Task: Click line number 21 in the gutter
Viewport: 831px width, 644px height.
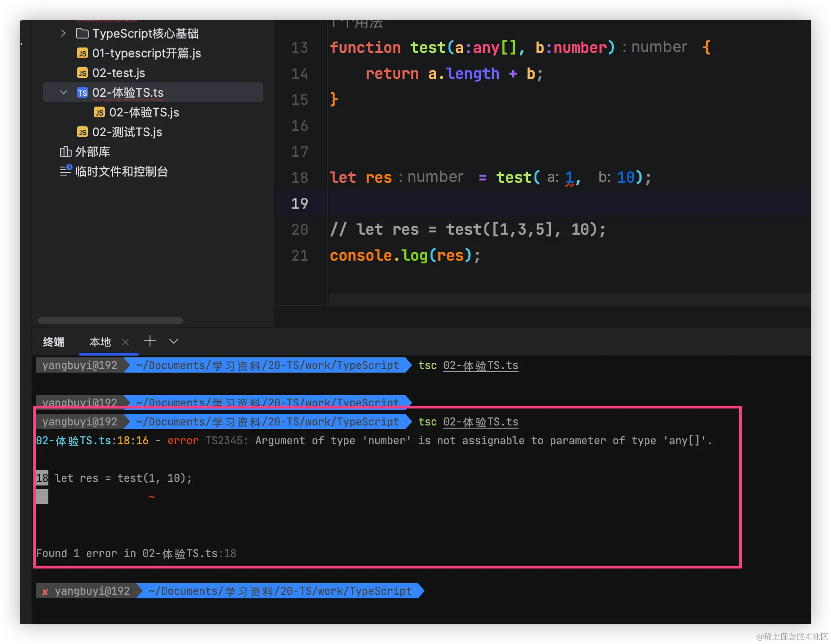Action: pos(300,256)
